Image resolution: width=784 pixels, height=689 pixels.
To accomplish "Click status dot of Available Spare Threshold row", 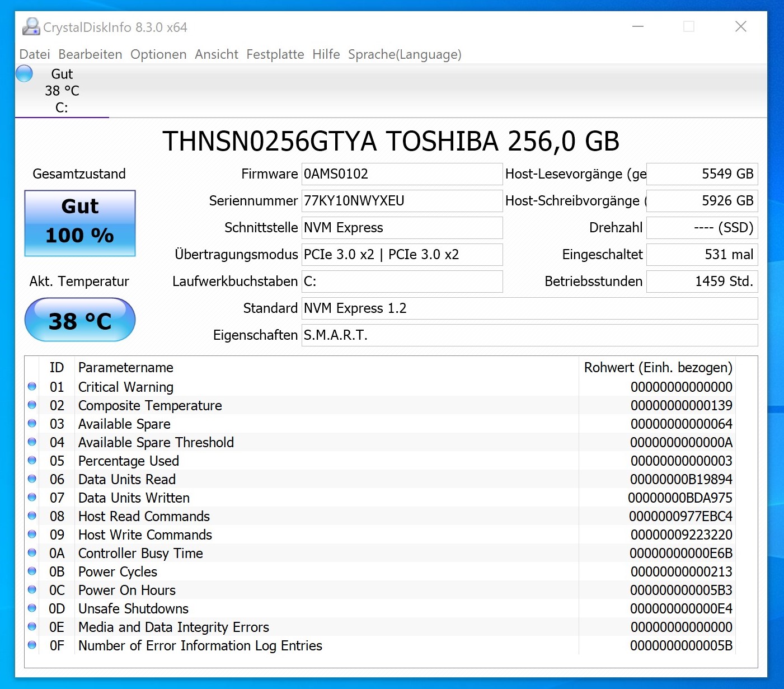I will pos(32,442).
